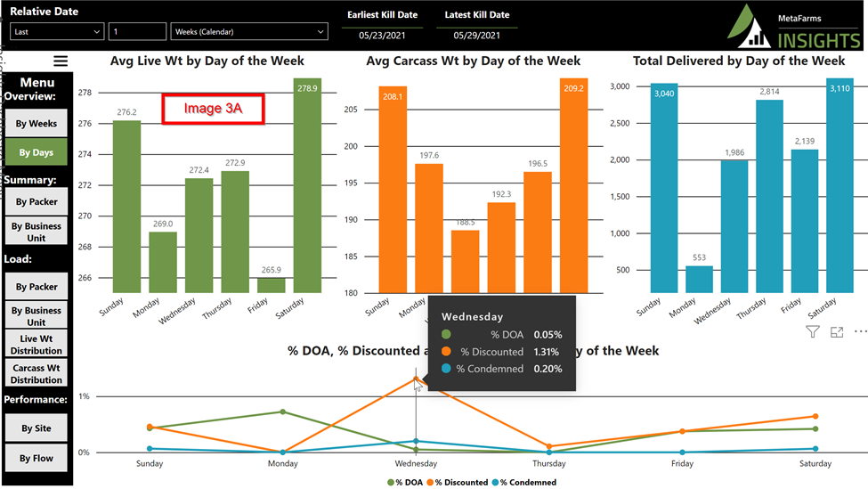Select the 192.3 carcass weight bar

[x=501, y=248]
